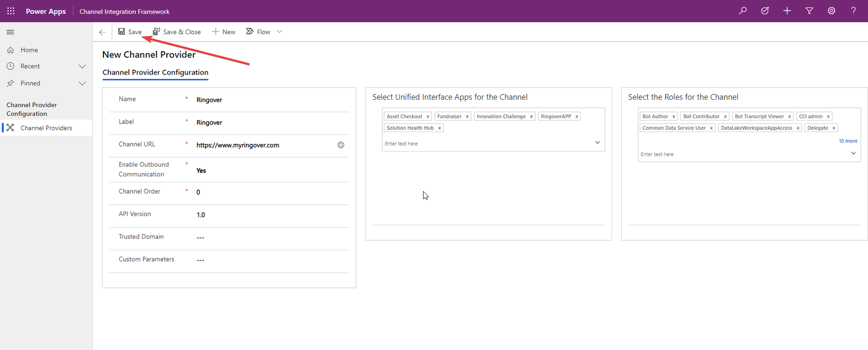This screenshot has width=868, height=350.
Task: Remove the Innovation Challenge app tag
Action: (x=531, y=116)
